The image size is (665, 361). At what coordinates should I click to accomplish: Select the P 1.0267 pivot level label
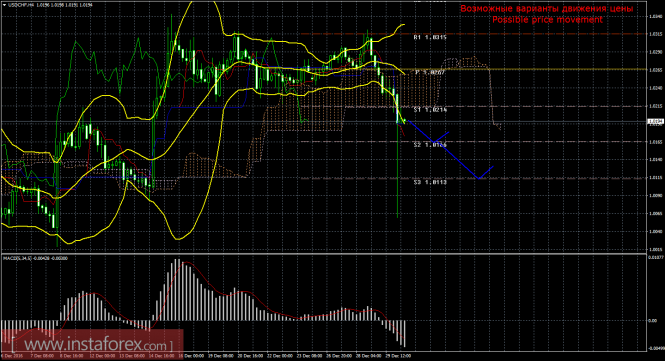(430, 73)
